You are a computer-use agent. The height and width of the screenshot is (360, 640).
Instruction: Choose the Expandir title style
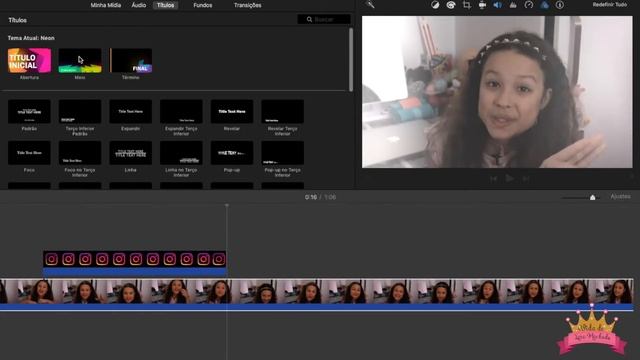pyautogui.click(x=131, y=111)
